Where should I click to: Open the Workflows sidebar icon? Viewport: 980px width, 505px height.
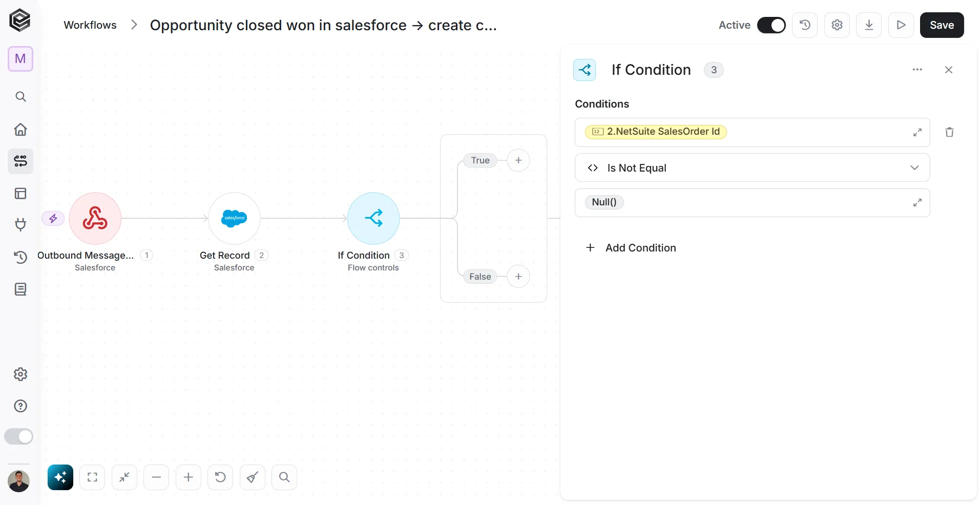point(20,161)
